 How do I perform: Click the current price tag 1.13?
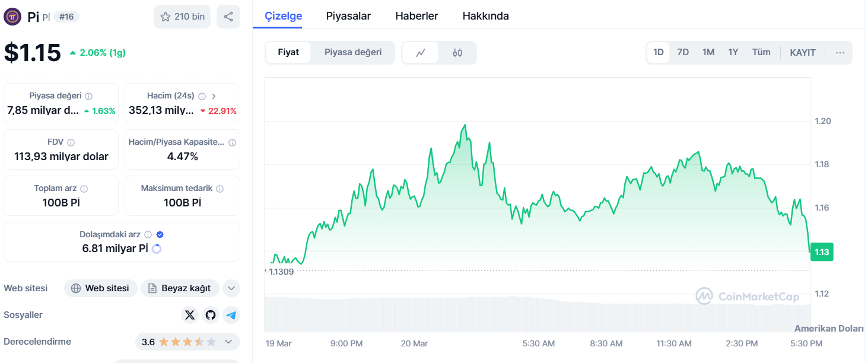tap(822, 252)
